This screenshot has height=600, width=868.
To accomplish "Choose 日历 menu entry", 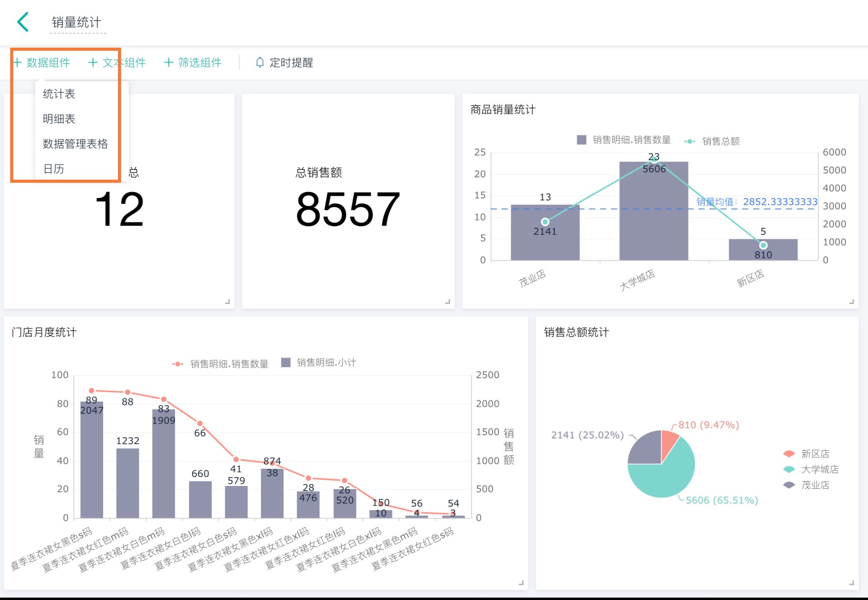I will click(x=53, y=169).
